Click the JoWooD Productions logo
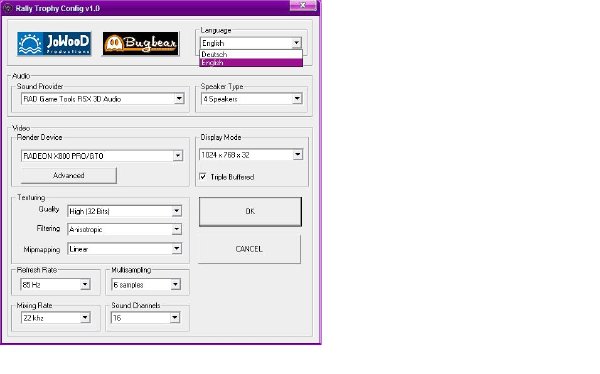The width and height of the screenshot is (600, 374). tap(54, 44)
